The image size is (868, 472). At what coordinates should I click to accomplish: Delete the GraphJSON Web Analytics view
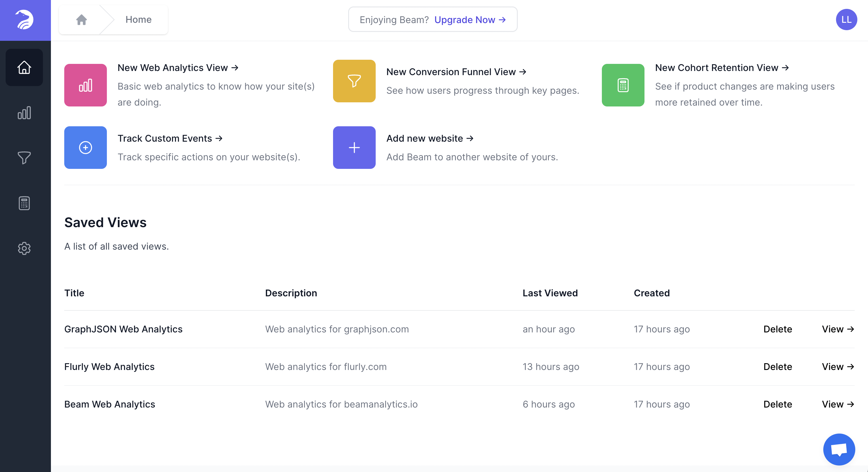click(x=778, y=329)
